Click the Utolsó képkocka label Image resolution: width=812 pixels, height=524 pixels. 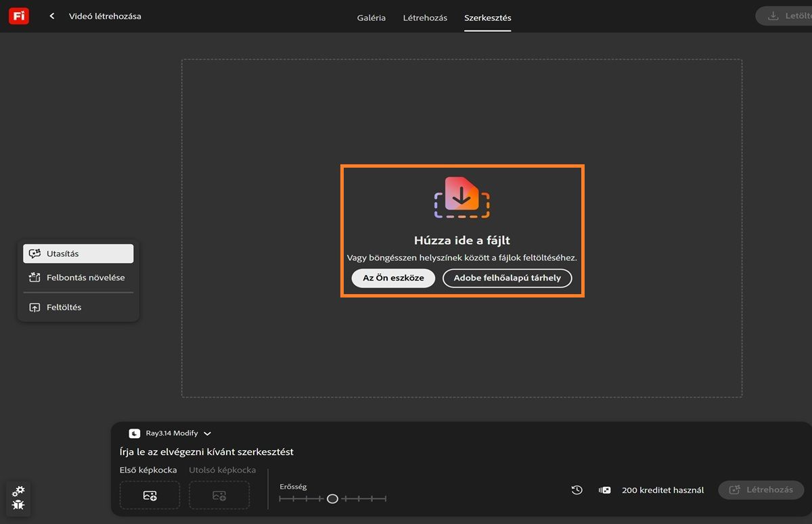pyautogui.click(x=222, y=470)
